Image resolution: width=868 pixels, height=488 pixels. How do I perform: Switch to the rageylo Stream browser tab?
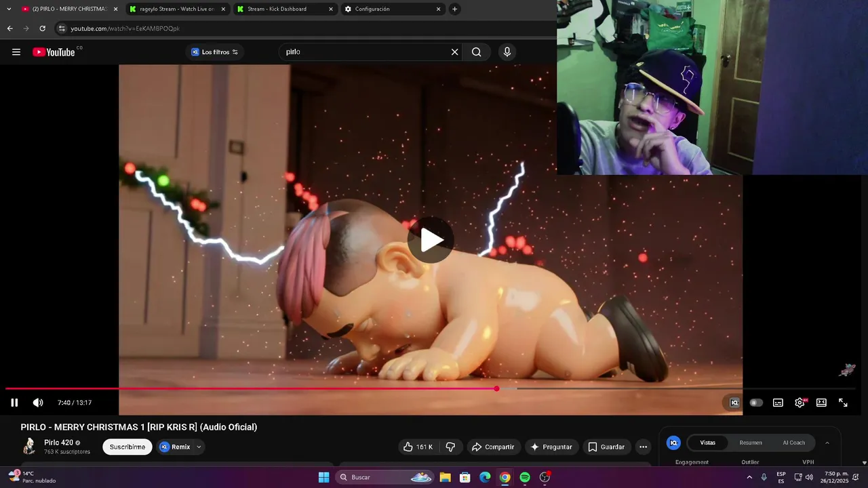tap(176, 9)
